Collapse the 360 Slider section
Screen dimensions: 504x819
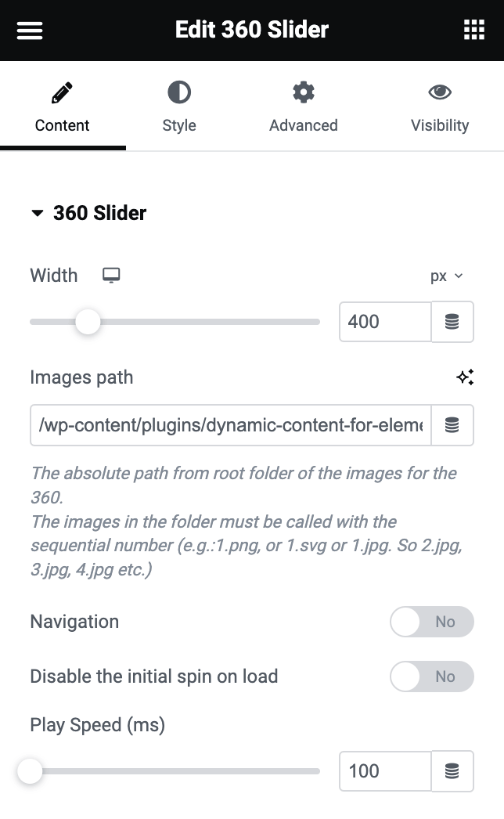pos(37,213)
